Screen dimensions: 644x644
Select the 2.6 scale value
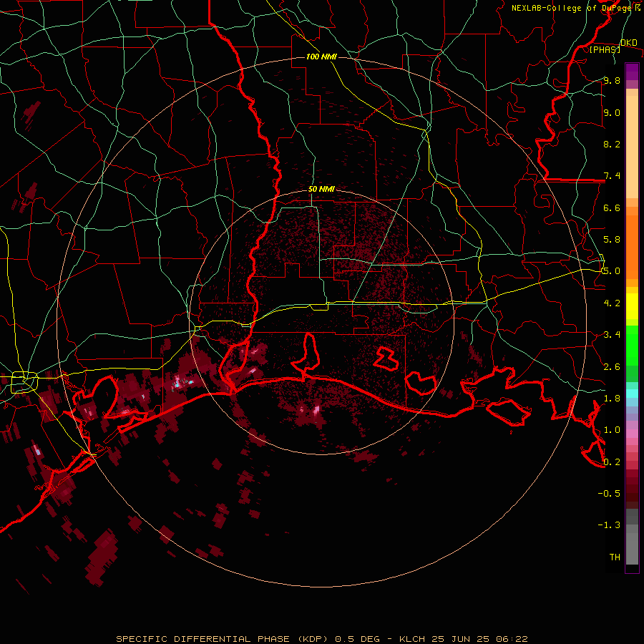(x=612, y=366)
